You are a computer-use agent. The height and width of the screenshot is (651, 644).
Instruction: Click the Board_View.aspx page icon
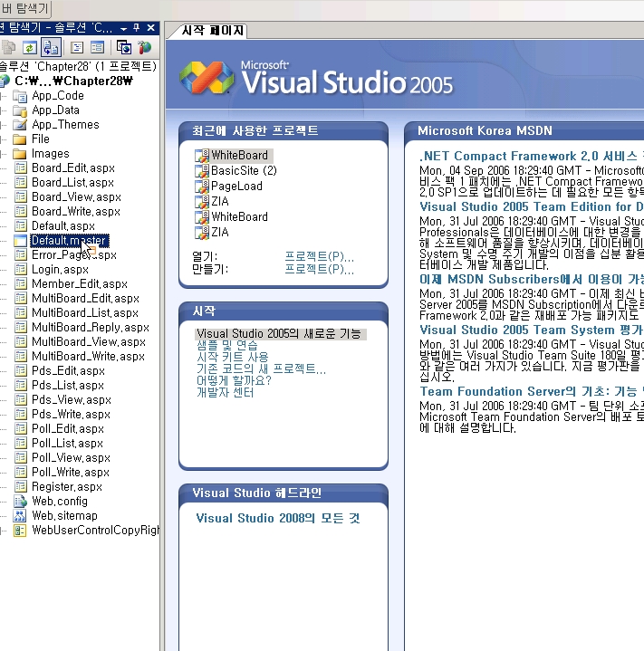pos(20,196)
